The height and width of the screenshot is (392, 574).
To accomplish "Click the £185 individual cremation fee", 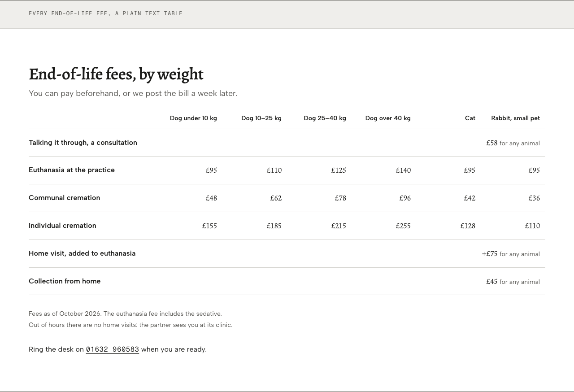I will [x=274, y=226].
